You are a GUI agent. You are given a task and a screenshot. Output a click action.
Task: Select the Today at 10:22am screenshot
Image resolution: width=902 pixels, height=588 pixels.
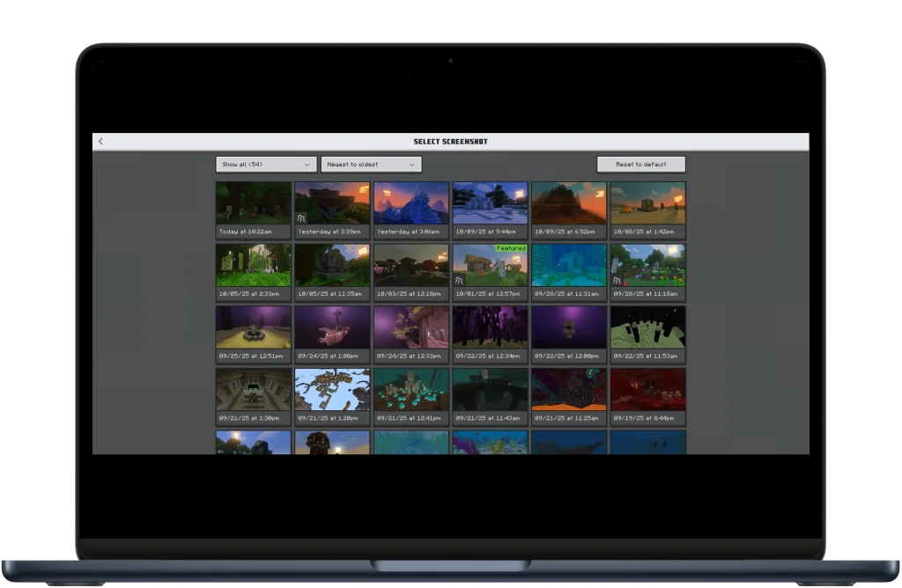[x=253, y=210]
